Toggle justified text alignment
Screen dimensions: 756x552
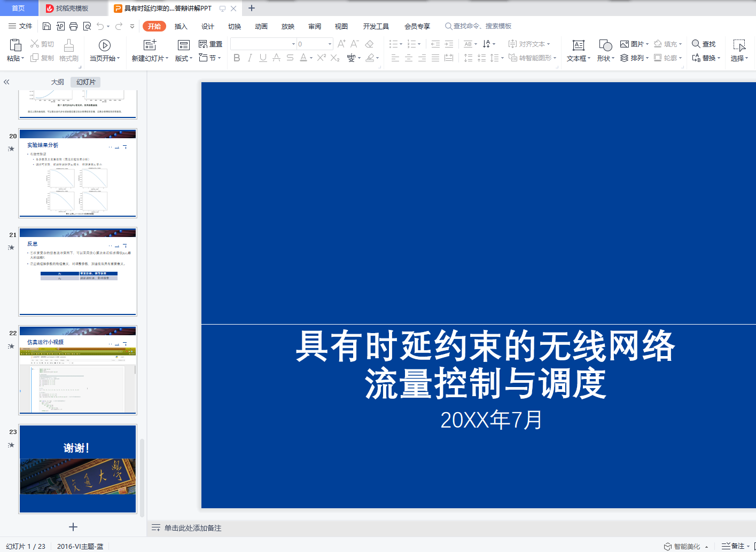435,58
